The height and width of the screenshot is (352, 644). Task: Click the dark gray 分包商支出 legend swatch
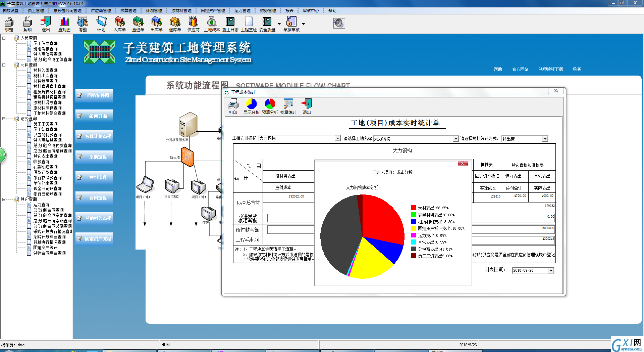coord(414,249)
